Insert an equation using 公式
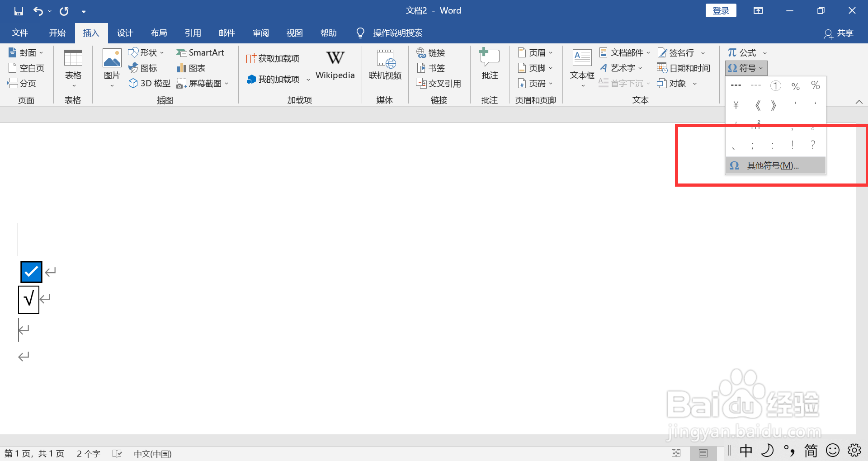 [743, 52]
